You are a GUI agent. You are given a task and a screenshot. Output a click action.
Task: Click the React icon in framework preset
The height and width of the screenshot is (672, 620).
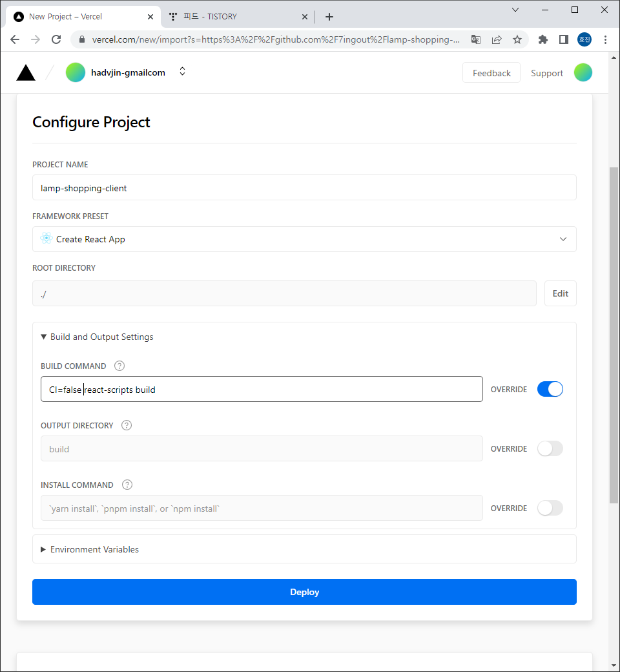coord(46,238)
